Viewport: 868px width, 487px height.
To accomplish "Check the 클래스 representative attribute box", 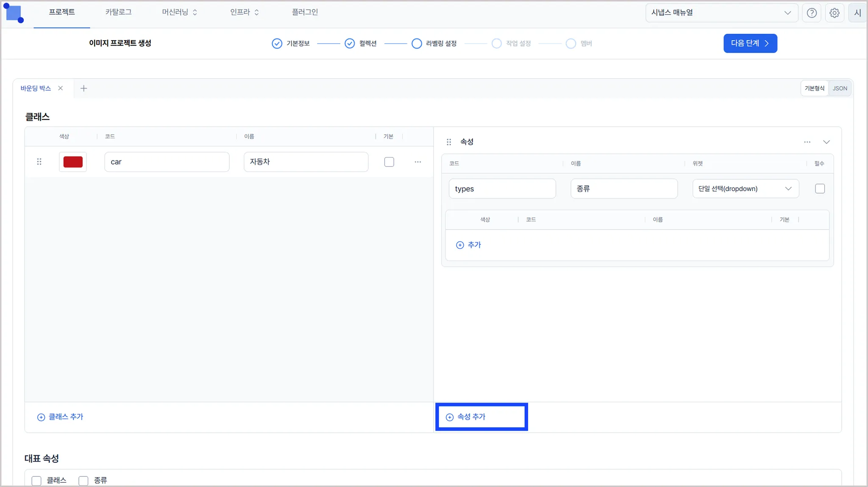I will point(36,480).
